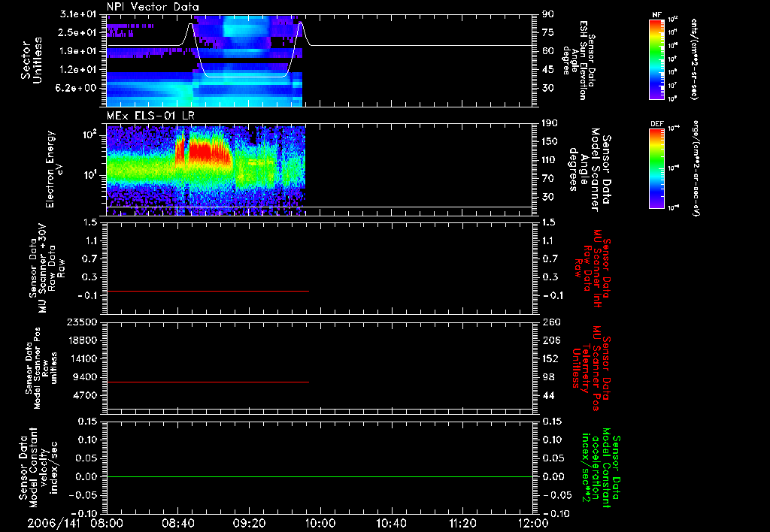This screenshot has width=770, height=532.
Task: Click the green line in velocity panel
Action: [x=320, y=476]
